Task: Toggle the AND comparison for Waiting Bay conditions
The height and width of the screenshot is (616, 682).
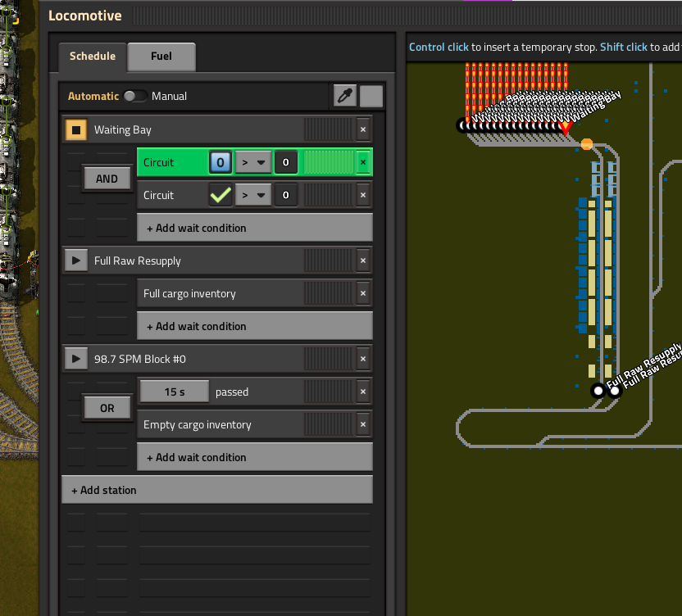Action: coord(107,179)
